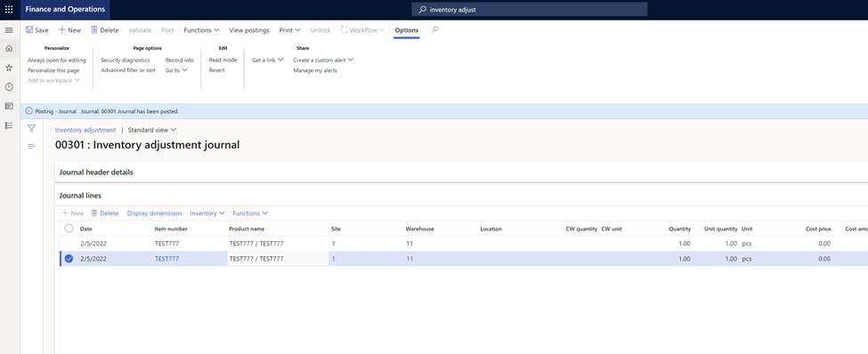868x354 pixels.
Task: Click the info icon in posting message bar
Action: pyautogui.click(x=29, y=111)
